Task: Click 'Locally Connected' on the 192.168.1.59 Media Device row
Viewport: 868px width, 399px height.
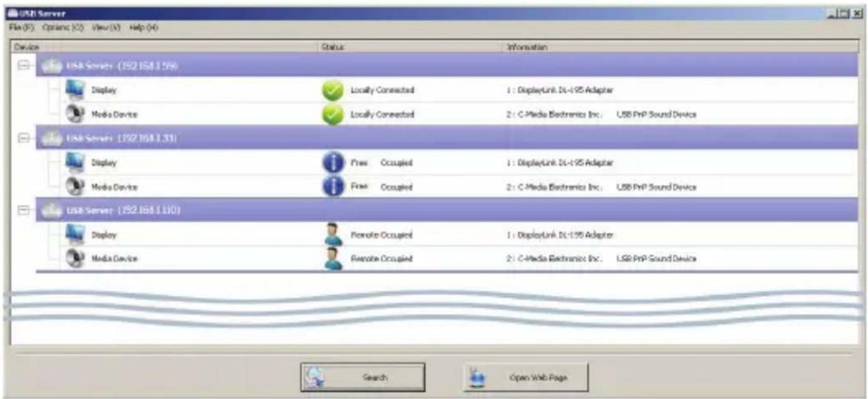Action: pyautogui.click(x=382, y=115)
